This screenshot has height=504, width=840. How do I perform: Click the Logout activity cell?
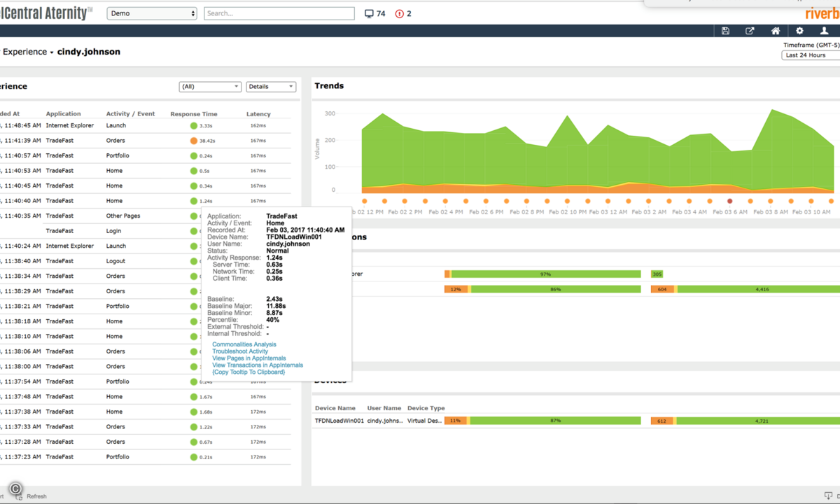(x=115, y=261)
